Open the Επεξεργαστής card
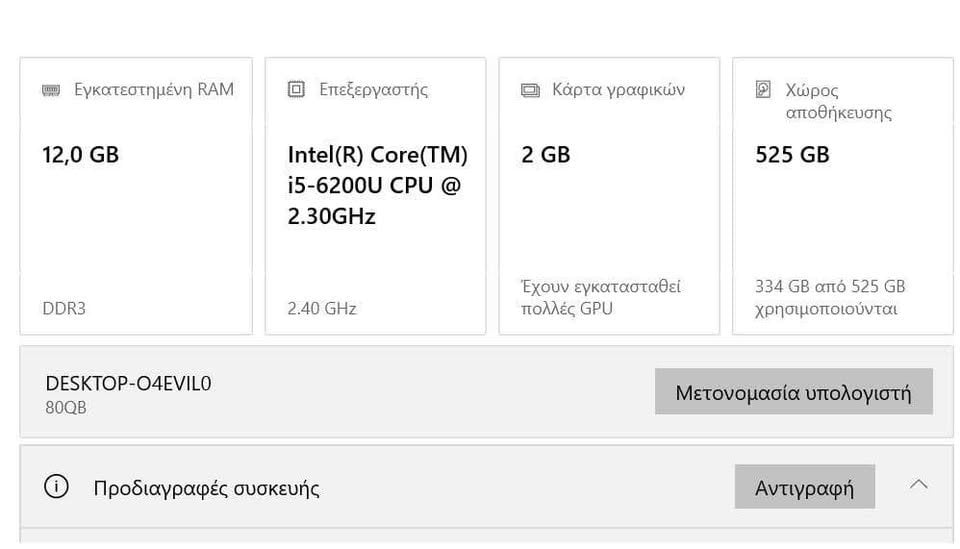 tap(375, 196)
